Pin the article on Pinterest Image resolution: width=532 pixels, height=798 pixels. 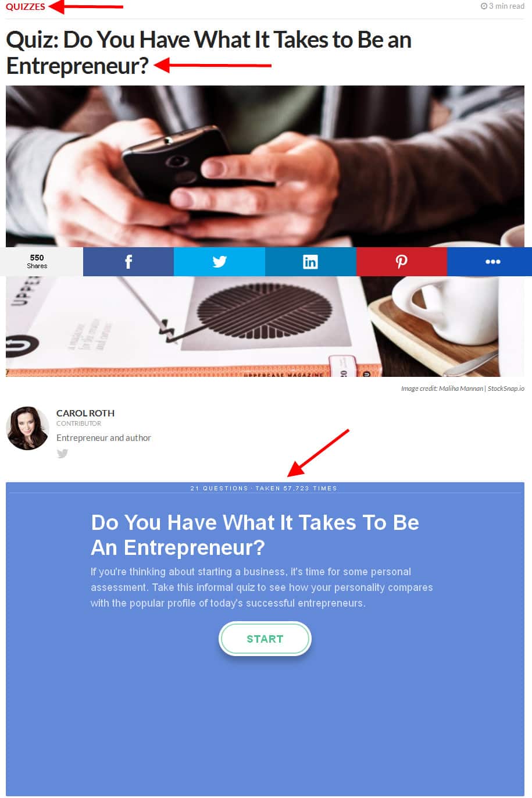(x=402, y=262)
